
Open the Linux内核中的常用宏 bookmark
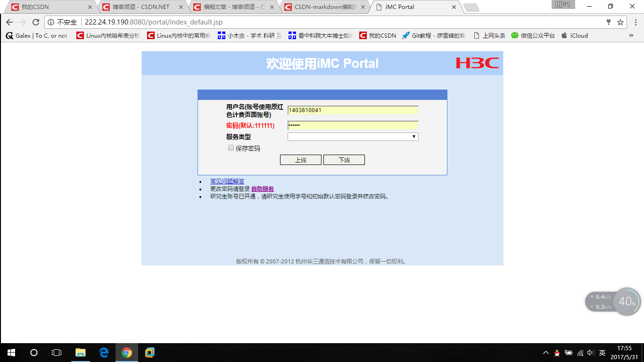[x=179, y=35]
